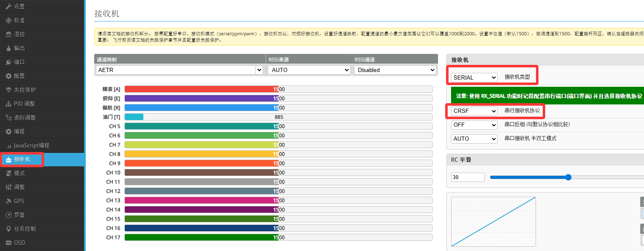Click the 罗盘 compass icon
This screenshot has height=251, width=644.
[8, 215]
